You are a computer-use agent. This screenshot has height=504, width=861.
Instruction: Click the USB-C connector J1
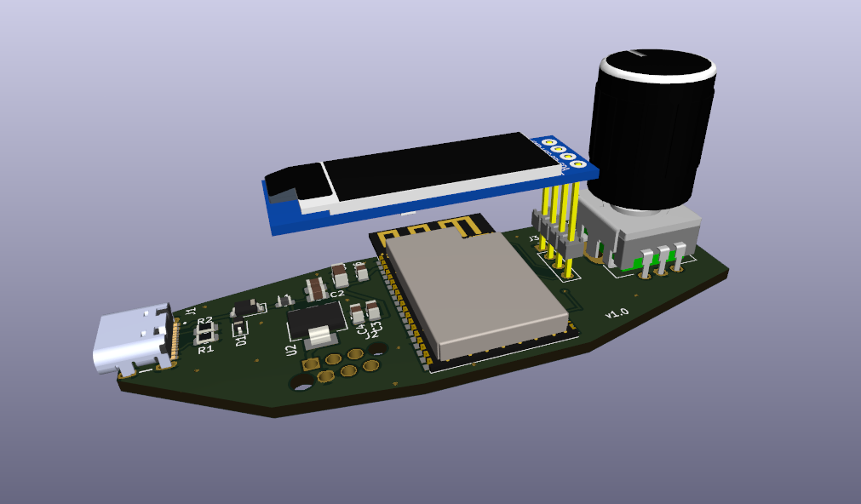128,341
